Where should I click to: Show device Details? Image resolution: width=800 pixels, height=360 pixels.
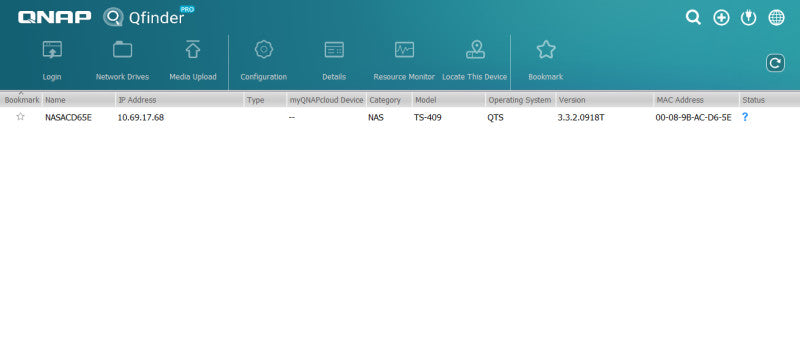(334, 60)
